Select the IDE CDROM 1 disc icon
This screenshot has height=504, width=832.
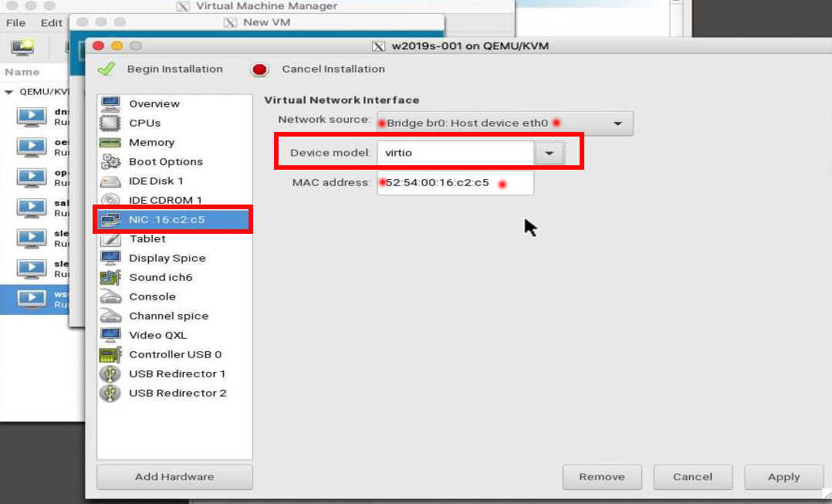click(110, 200)
